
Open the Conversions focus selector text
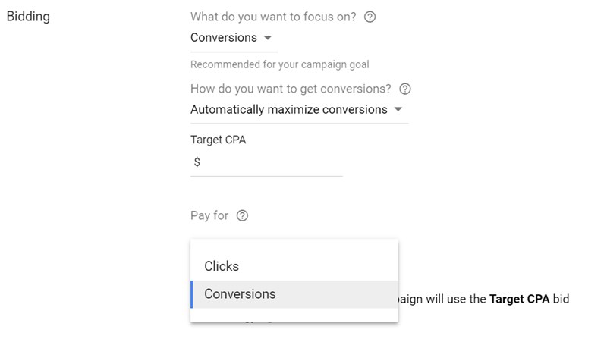pyautogui.click(x=224, y=37)
